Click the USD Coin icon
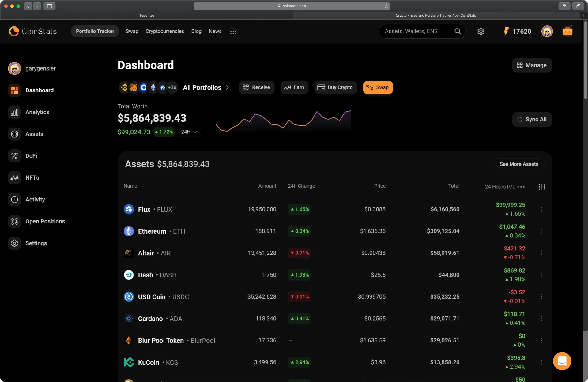 pos(129,297)
